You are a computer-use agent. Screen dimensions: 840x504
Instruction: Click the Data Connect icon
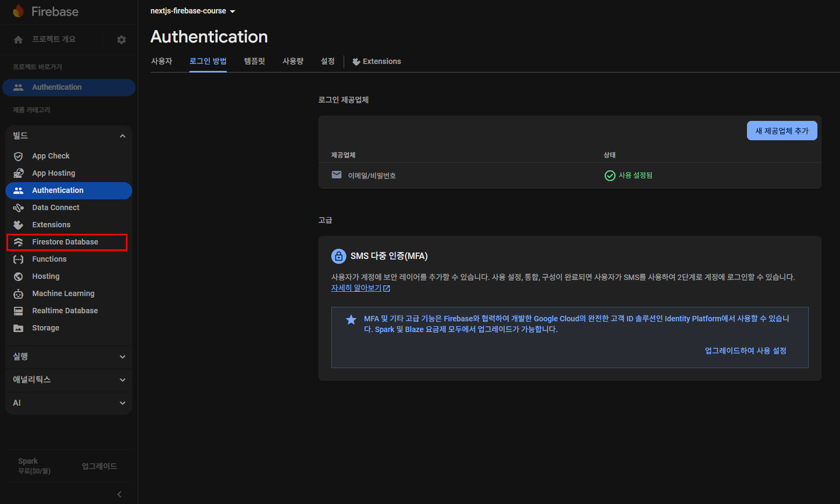pyautogui.click(x=18, y=207)
